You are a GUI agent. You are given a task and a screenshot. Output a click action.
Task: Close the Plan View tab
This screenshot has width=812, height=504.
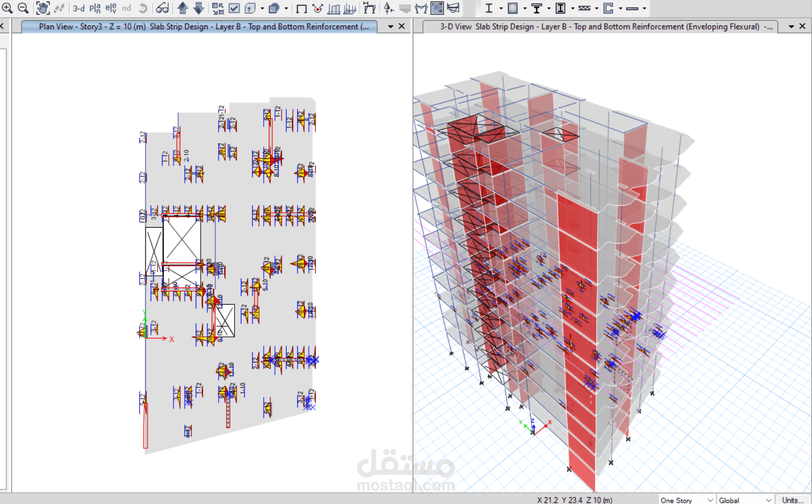[402, 26]
